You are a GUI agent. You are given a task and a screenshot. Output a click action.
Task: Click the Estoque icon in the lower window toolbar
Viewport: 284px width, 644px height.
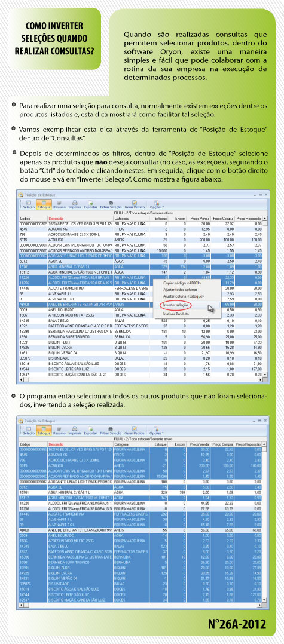[44, 430]
